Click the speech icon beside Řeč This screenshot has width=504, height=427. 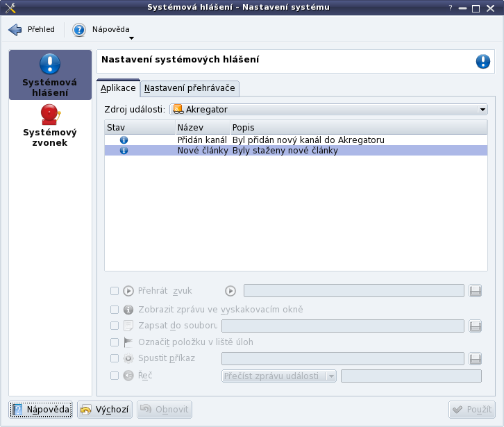(x=128, y=376)
